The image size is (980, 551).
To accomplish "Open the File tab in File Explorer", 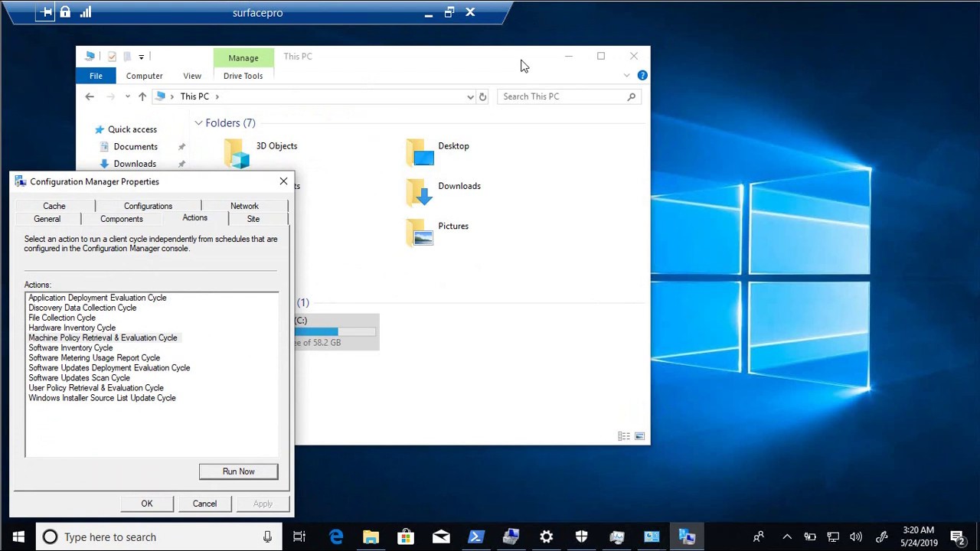I will click(96, 76).
